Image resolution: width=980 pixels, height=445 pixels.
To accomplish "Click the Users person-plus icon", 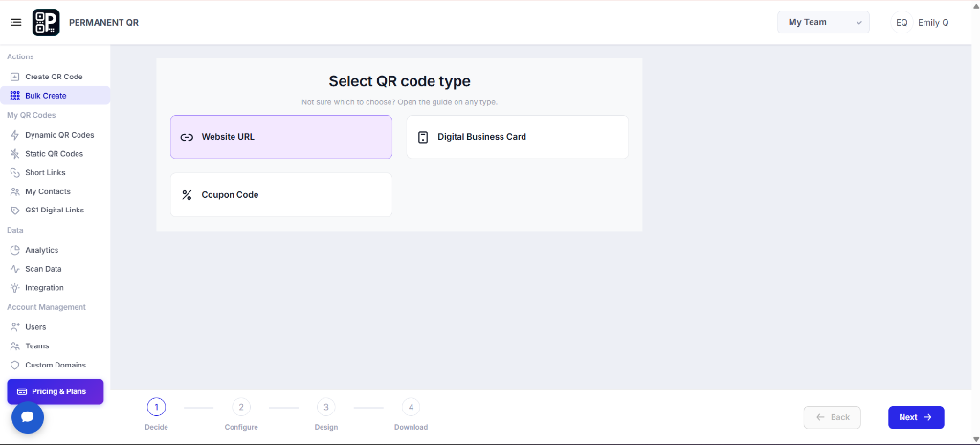I will tap(15, 327).
